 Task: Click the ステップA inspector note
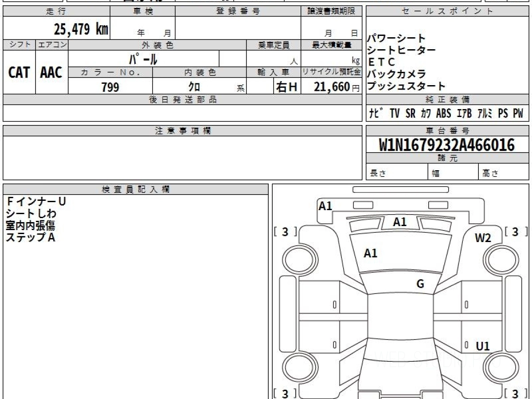pos(31,238)
